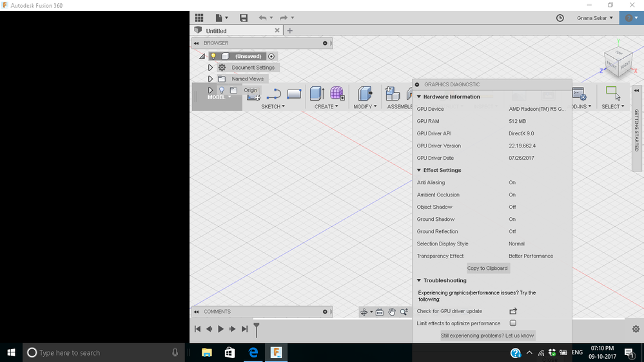
Task: Click the Press Pull icon under Modify
Action: click(365, 93)
